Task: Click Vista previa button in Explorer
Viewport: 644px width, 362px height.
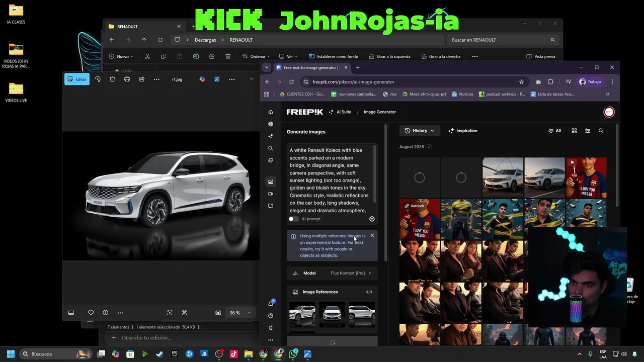Action: click(541, 56)
